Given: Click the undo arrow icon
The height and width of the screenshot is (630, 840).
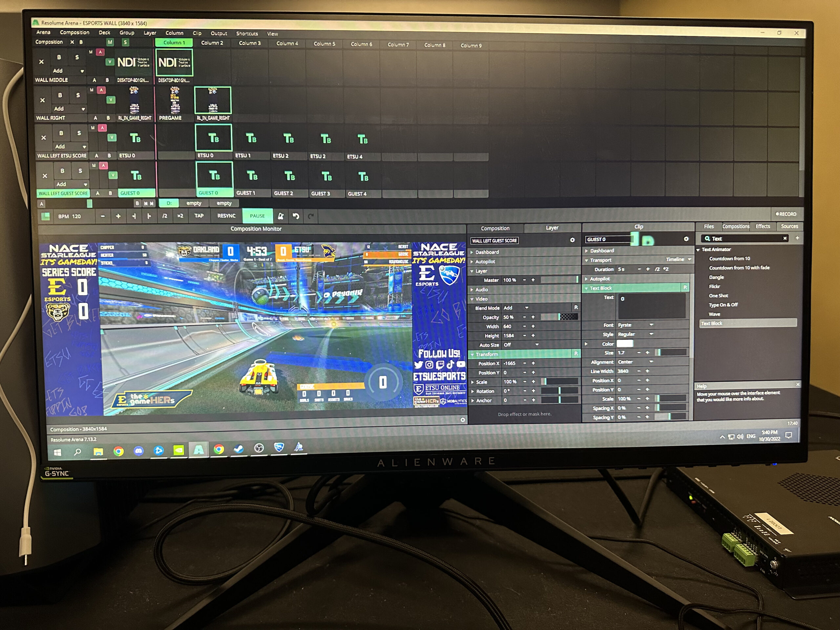Looking at the screenshot, I should click(x=296, y=216).
